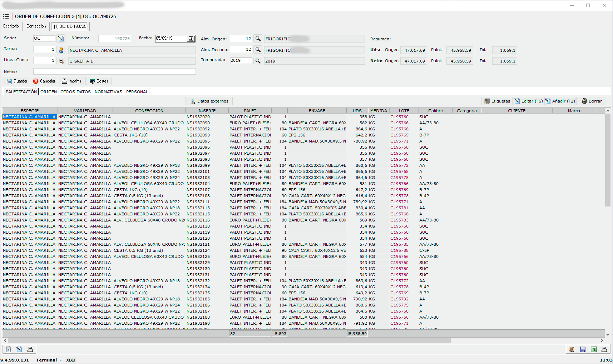
Task: Click the Calibre column header
Action: coord(436,111)
